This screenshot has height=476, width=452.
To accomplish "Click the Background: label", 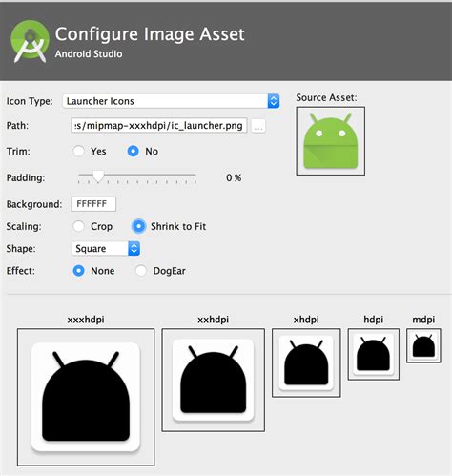I will 34,204.
